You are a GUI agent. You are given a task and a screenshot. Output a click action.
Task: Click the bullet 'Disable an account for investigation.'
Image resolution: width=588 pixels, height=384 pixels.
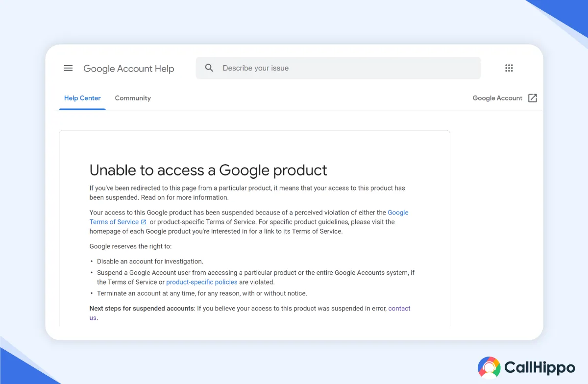click(150, 262)
